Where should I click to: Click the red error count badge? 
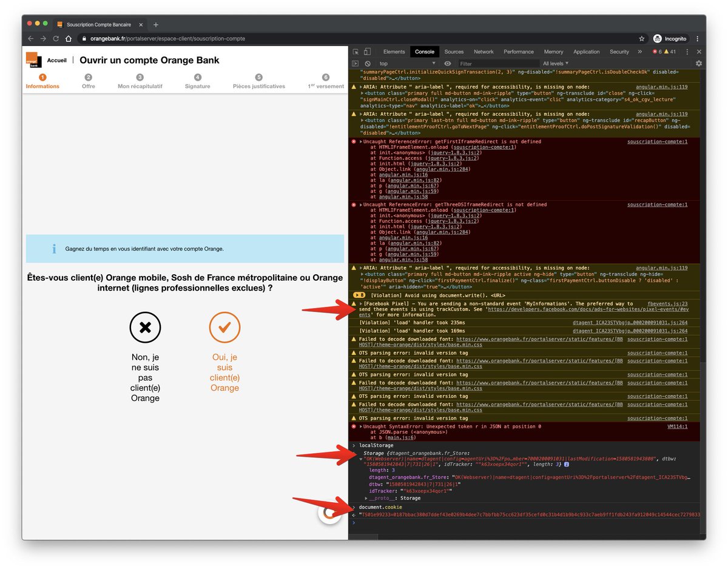click(x=657, y=52)
